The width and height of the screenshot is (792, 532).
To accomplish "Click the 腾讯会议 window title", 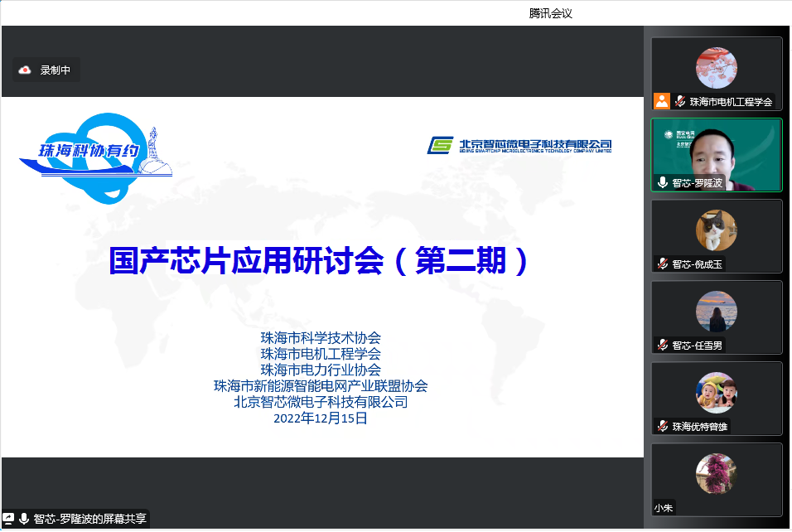I will pos(551,13).
